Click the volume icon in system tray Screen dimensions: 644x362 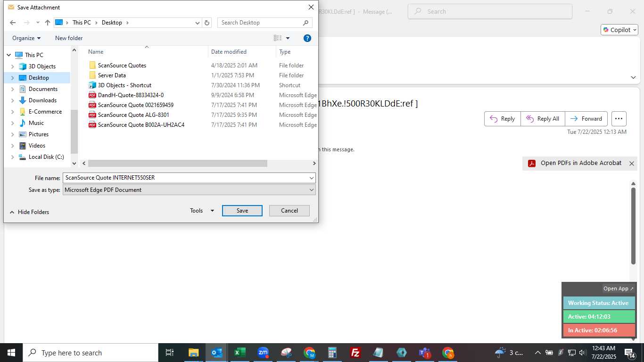582,353
